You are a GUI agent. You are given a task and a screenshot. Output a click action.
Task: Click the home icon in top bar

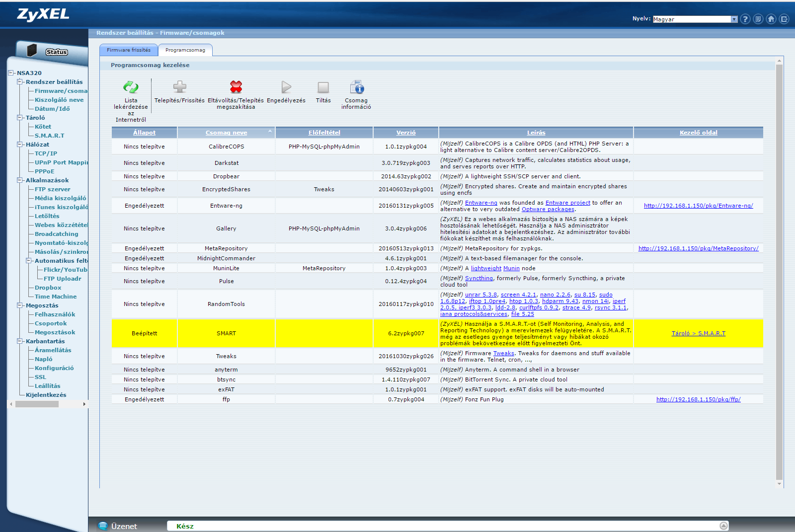771,19
